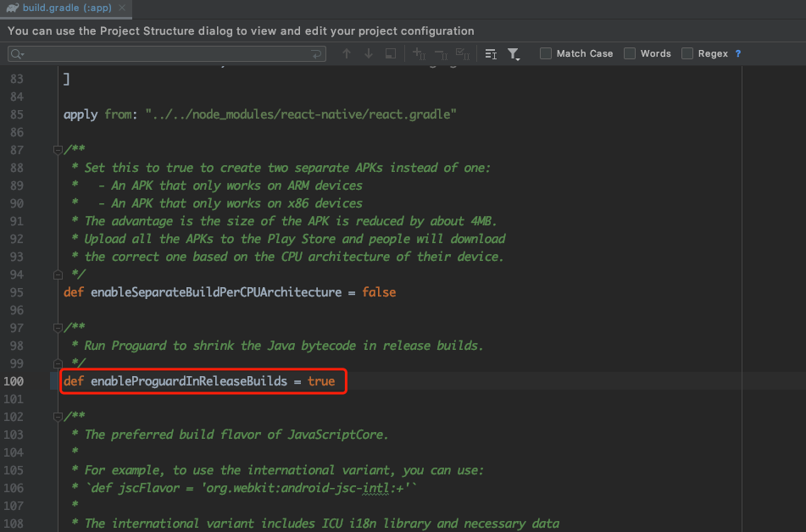806x532 pixels.
Task: Go to next search occurrence arrow
Action: 369,53
